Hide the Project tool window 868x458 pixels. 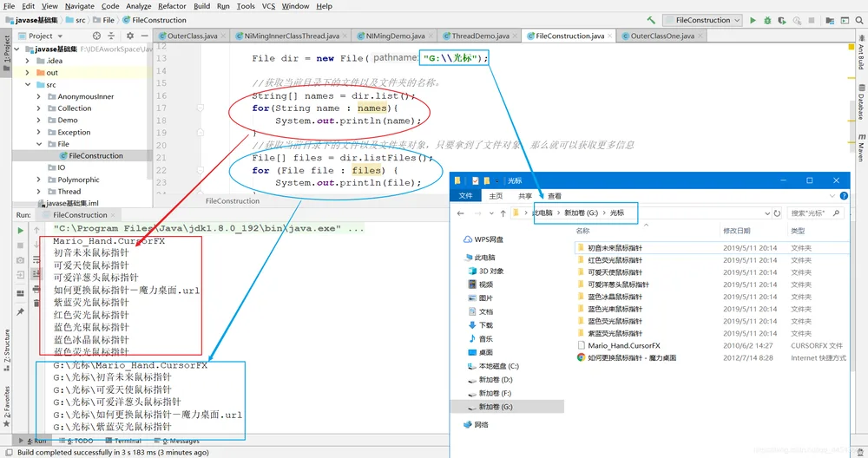pos(144,36)
